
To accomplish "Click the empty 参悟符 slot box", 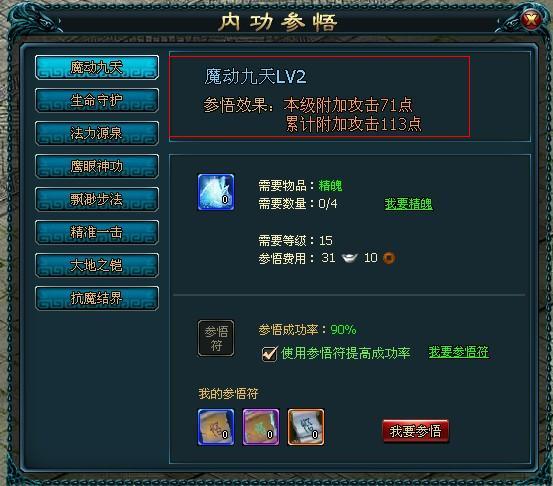I will (x=216, y=338).
